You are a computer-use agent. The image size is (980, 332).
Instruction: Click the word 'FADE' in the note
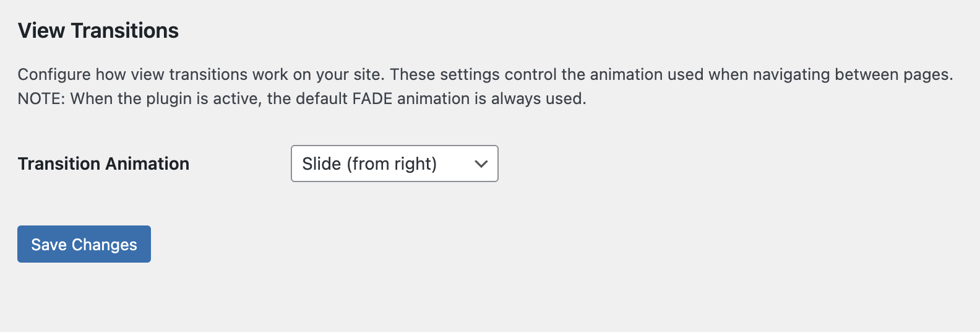(372, 98)
